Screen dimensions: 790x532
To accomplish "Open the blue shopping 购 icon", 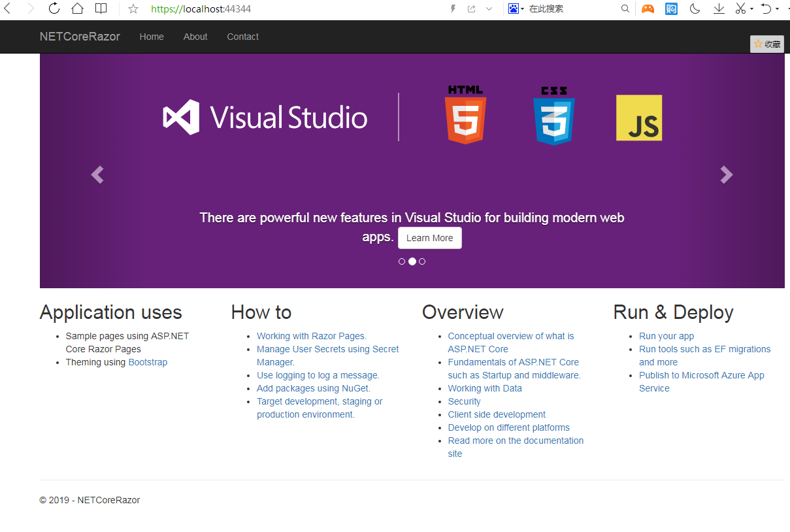I will [671, 8].
